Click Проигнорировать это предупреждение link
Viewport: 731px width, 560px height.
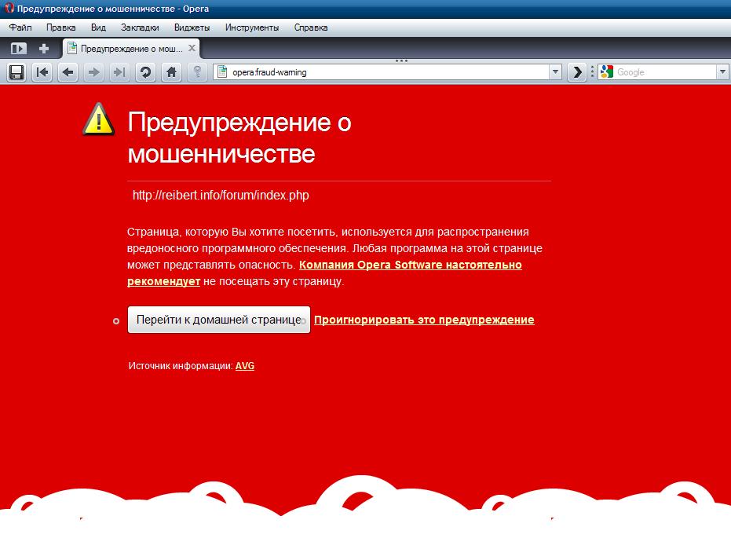tap(424, 320)
